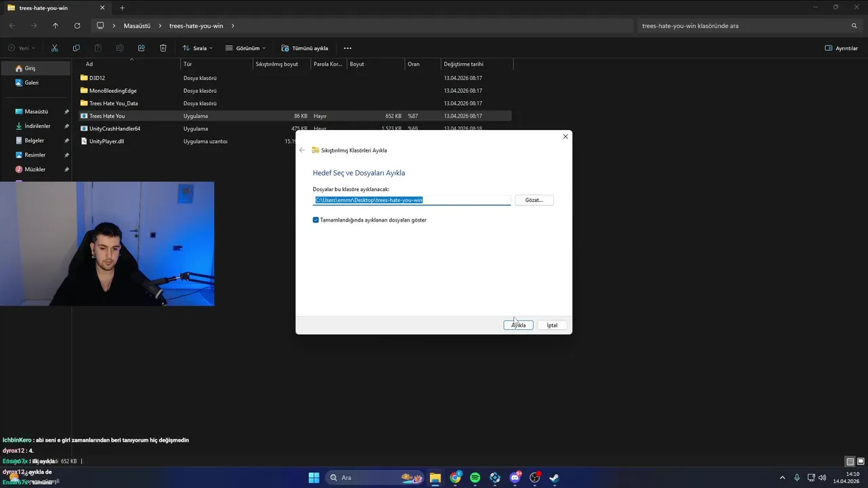Viewport: 868px width, 488px height.
Task: Open Resimler in the sidebar
Action: coord(35,155)
